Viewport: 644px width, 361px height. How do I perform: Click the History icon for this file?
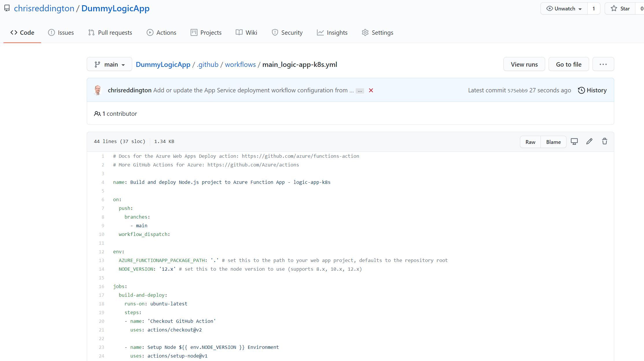coord(581,90)
